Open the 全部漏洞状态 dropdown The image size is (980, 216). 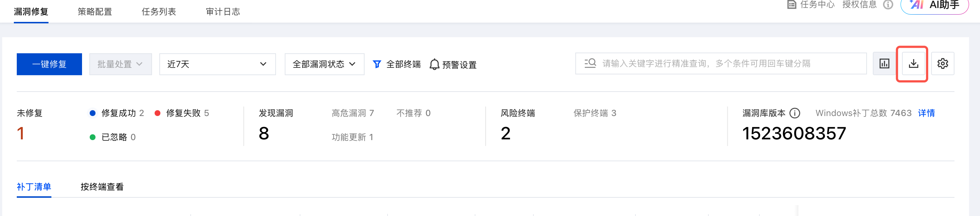click(324, 64)
